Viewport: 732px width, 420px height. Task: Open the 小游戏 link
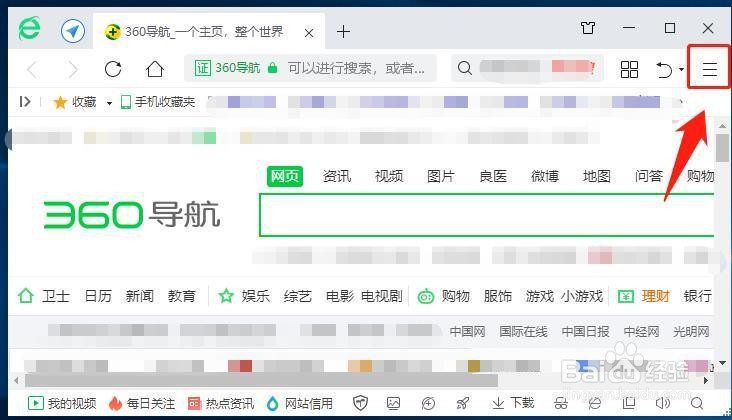(582, 296)
